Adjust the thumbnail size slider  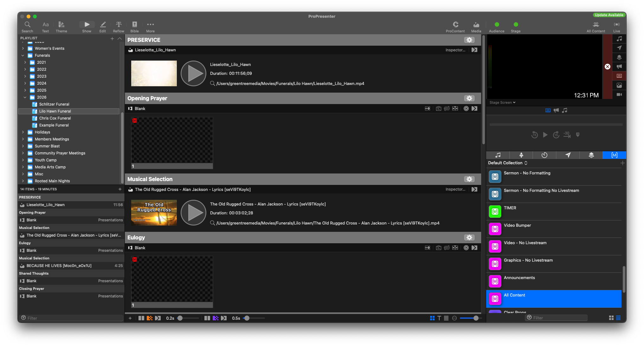[x=471, y=318]
